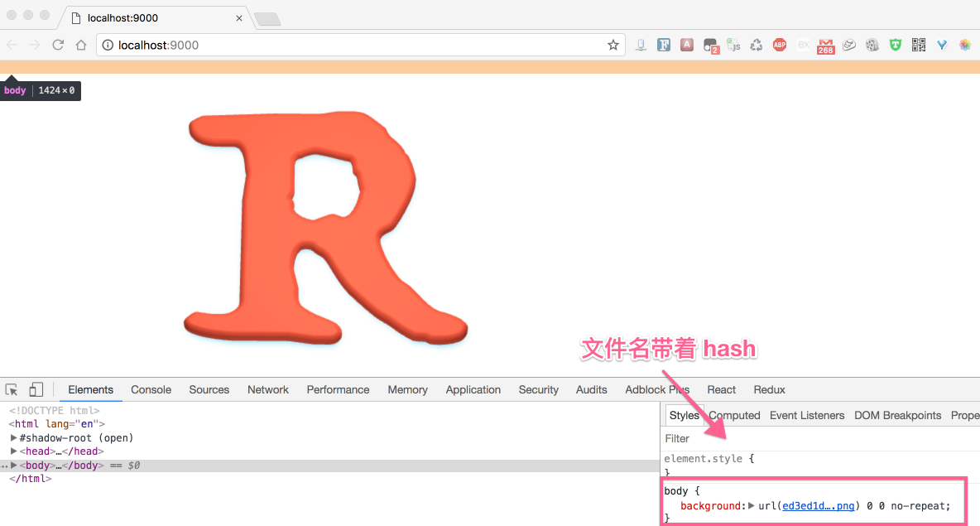Expand the body element node
980x526 pixels.
14,466
